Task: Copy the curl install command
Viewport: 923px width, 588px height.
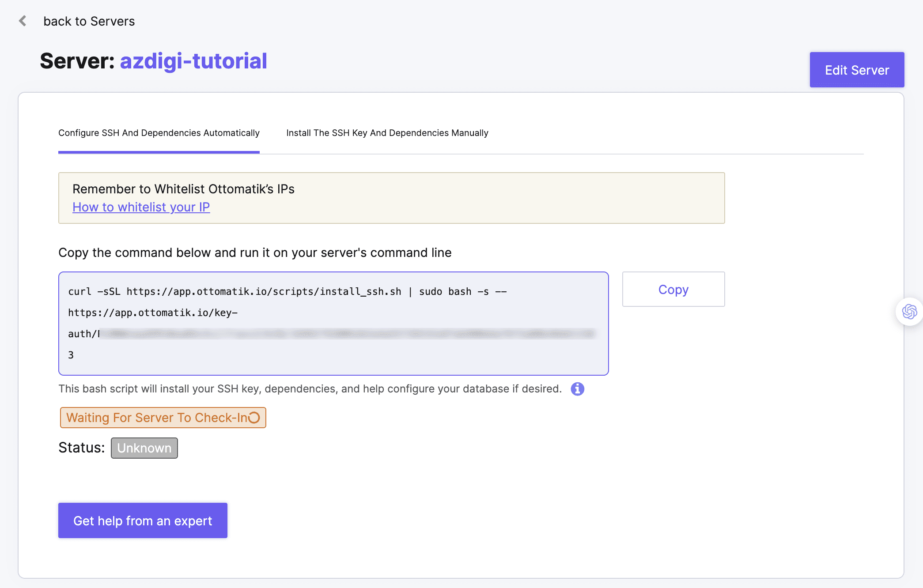Action: (673, 289)
